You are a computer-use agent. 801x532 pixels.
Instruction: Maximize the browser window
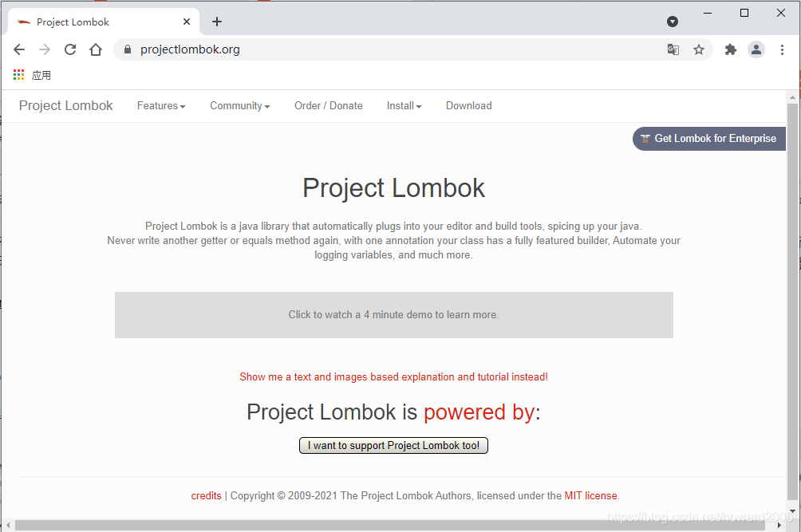pyautogui.click(x=744, y=14)
